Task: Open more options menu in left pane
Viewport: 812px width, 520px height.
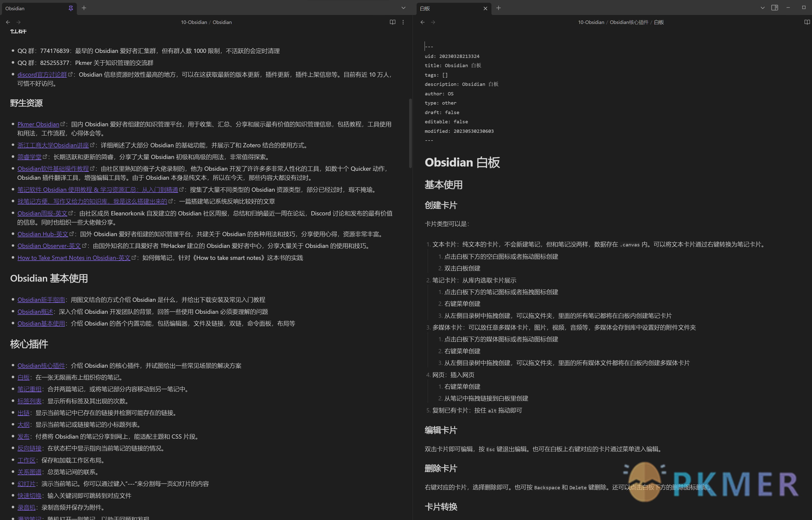Action: pyautogui.click(x=403, y=22)
